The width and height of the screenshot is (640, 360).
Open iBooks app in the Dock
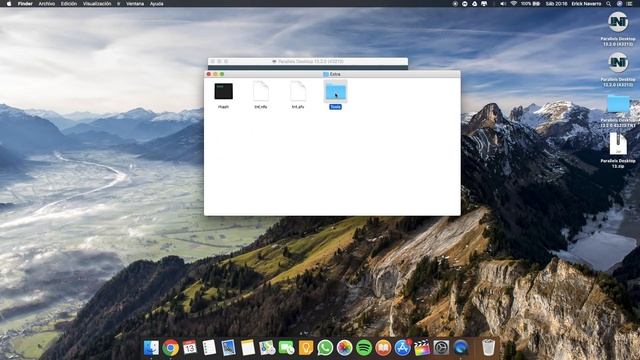click(x=383, y=348)
